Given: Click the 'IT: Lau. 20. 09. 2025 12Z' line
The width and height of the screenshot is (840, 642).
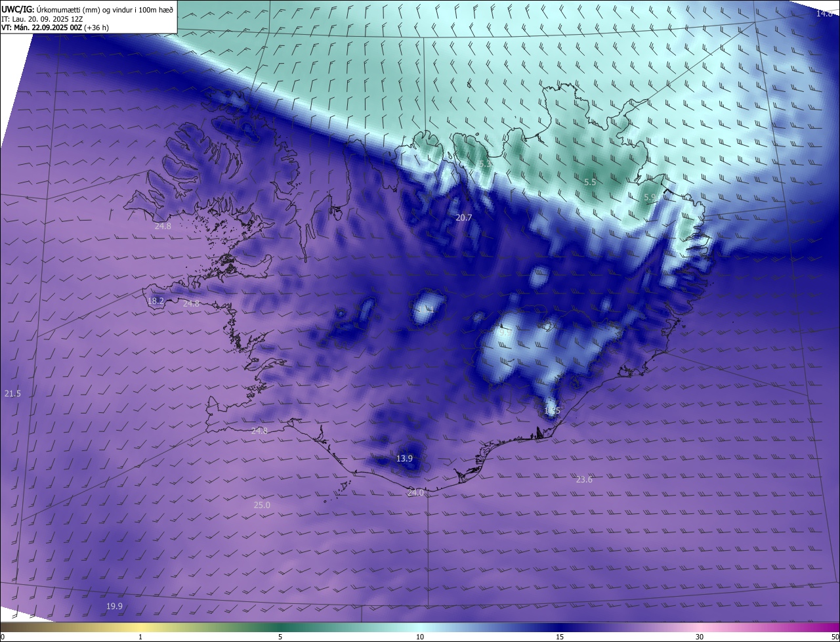Looking at the screenshot, I should click(x=42, y=19).
